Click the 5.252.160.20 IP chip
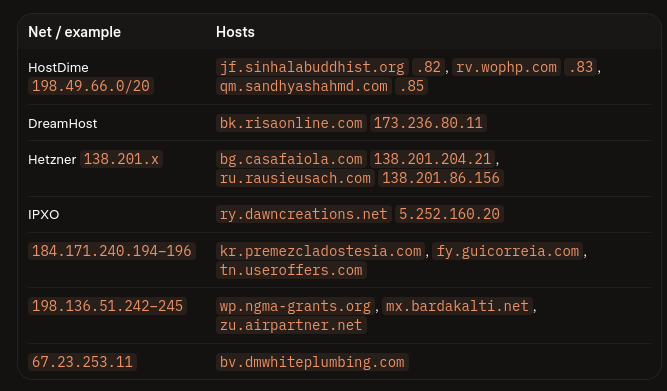The width and height of the screenshot is (667, 391). click(x=449, y=214)
